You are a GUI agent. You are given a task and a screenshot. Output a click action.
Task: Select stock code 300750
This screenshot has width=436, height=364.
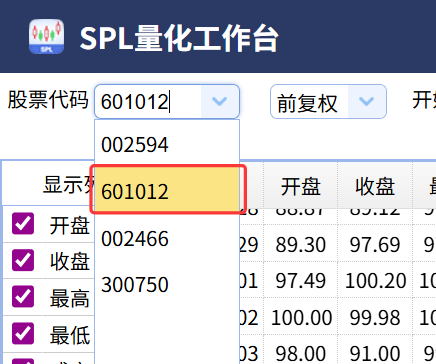[167, 284]
